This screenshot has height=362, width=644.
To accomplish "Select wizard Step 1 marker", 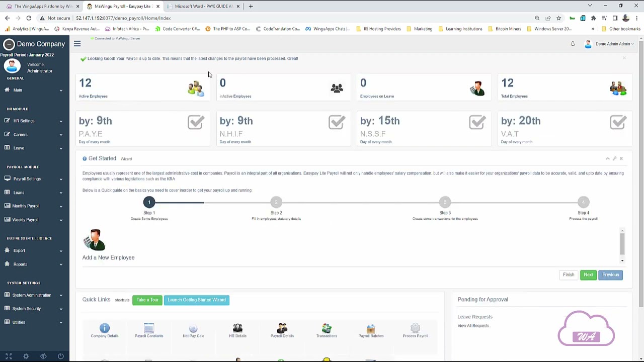I will [149, 202].
